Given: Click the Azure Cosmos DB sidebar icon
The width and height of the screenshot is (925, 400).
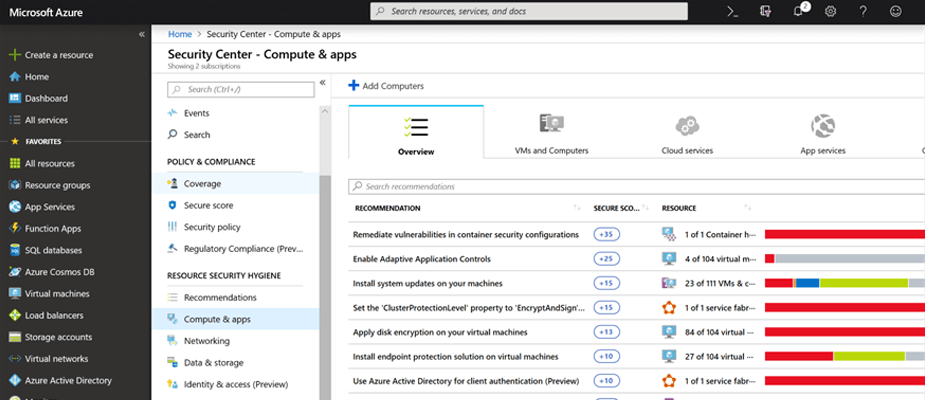Looking at the screenshot, I should click(15, 272).
